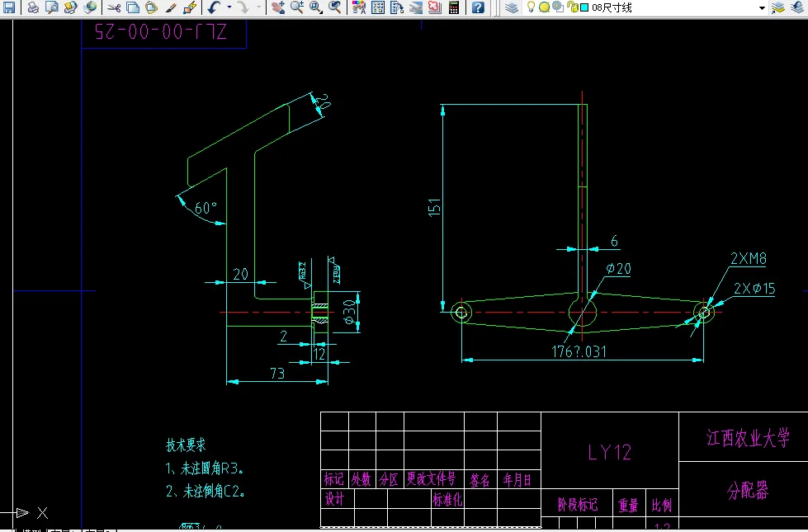Viewport: 808px width, 532px height.
Task: Copy to clipboard icon
Action: pos(133,7)
